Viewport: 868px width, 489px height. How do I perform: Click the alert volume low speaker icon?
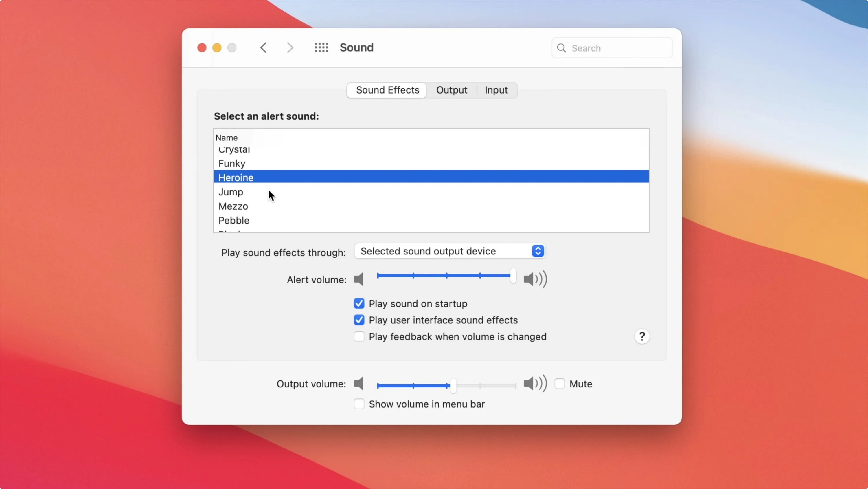point(359,279)
